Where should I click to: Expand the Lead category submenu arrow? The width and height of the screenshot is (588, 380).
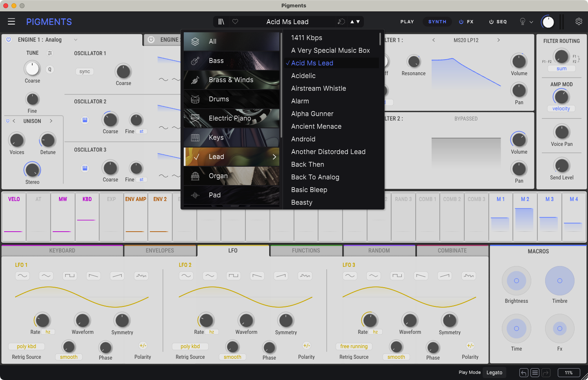pyautogui.click(x=274, y=157)
